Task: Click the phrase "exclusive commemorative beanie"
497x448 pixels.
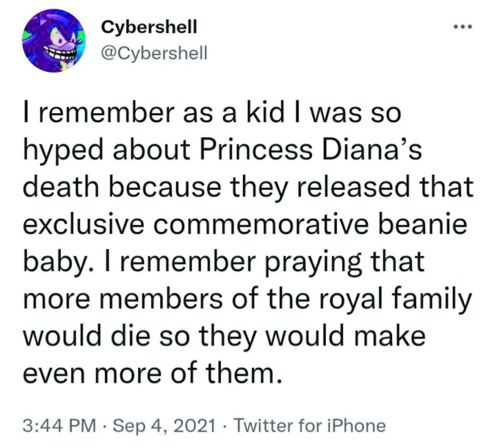Action: (x=244, y=224)
